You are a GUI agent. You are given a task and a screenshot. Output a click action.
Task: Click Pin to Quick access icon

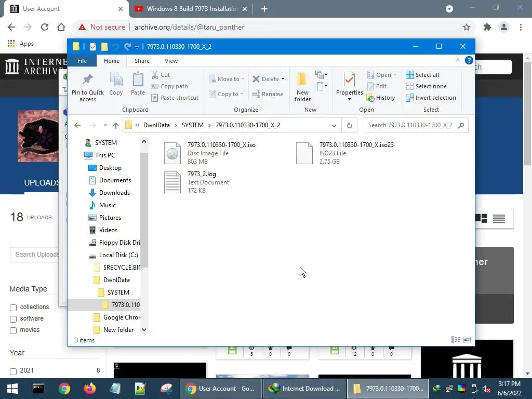tap(87, 79)
